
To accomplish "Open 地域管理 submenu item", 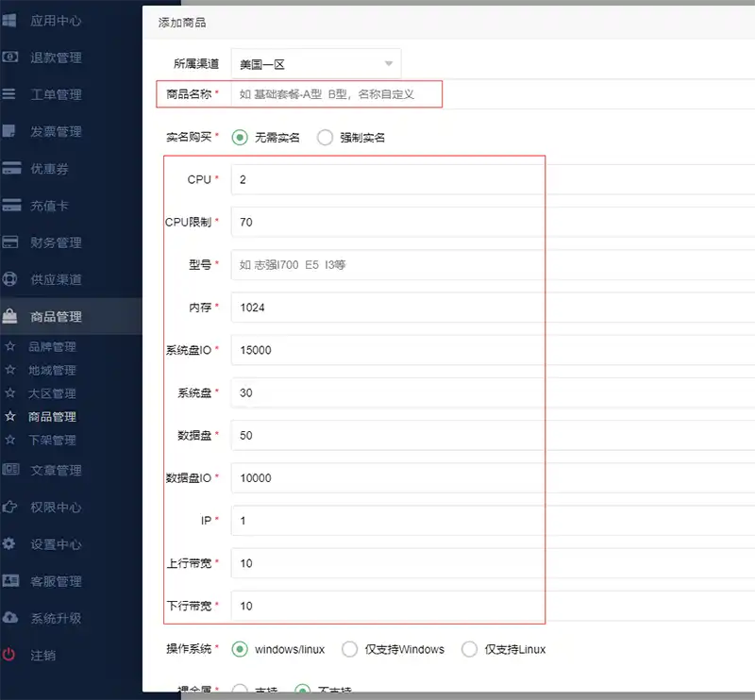I will click(x=52, y=370).
